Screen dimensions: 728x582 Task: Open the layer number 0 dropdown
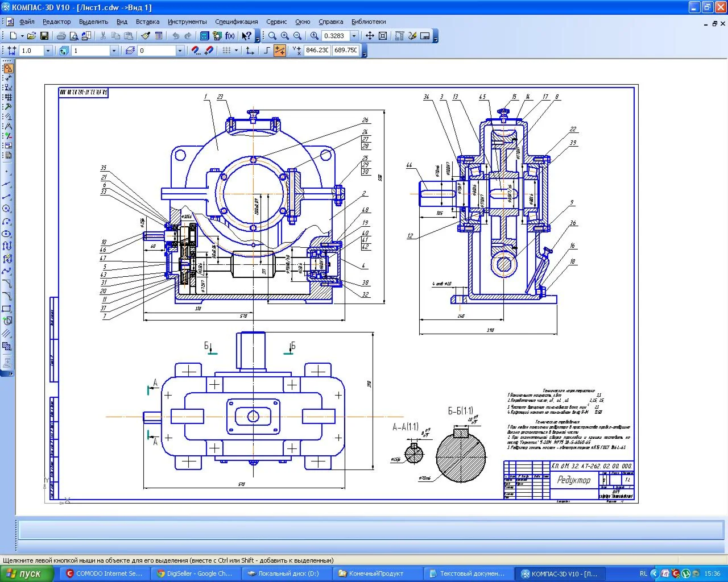(x=180, y=51)
